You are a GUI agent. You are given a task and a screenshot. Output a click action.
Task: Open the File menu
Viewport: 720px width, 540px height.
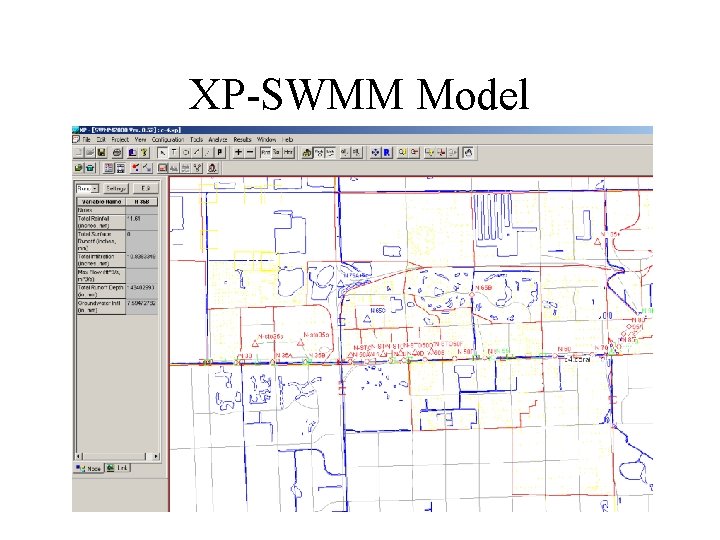point(86,140)
